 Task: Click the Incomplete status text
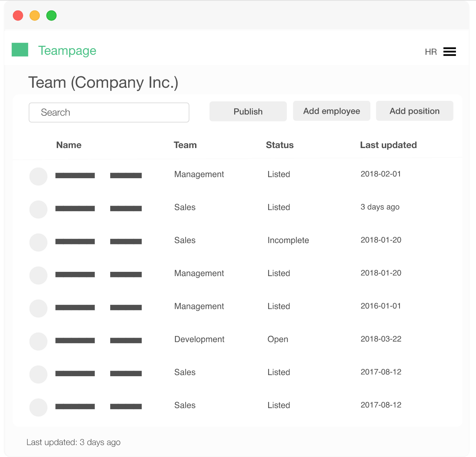(288, 240)
